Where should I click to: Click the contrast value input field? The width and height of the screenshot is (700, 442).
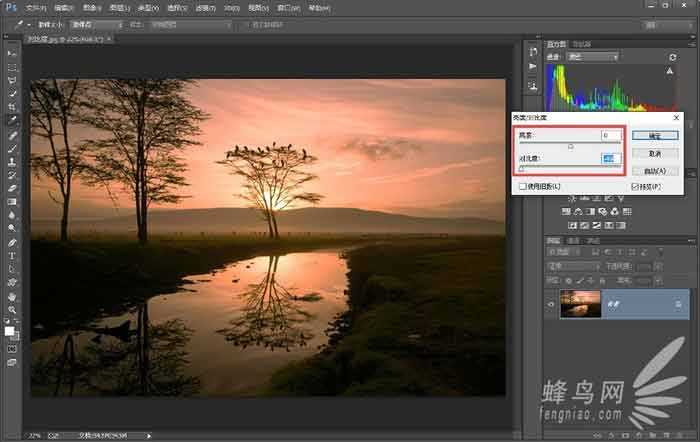point(611,158)
